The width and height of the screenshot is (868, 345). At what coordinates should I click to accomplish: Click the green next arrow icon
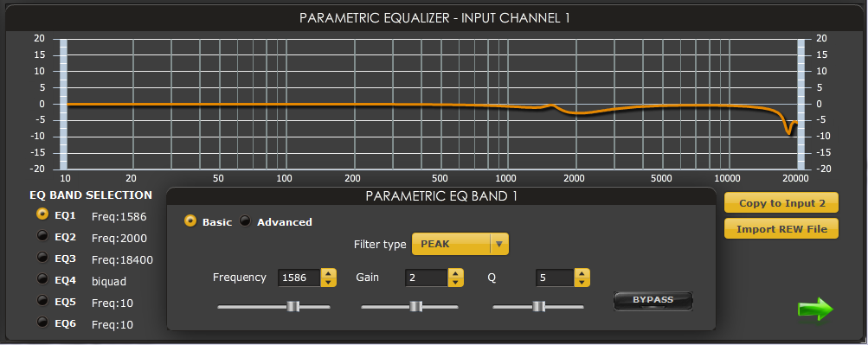click(x=815, y=310)
